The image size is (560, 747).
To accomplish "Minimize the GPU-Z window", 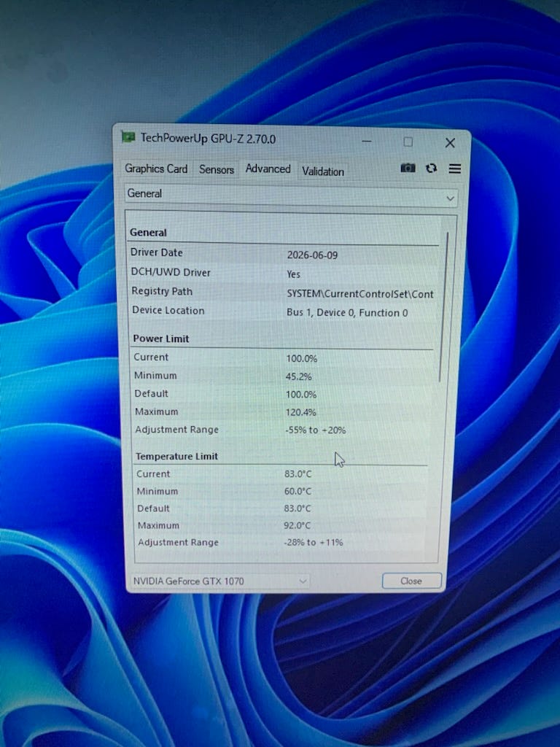I will [366, 141].
